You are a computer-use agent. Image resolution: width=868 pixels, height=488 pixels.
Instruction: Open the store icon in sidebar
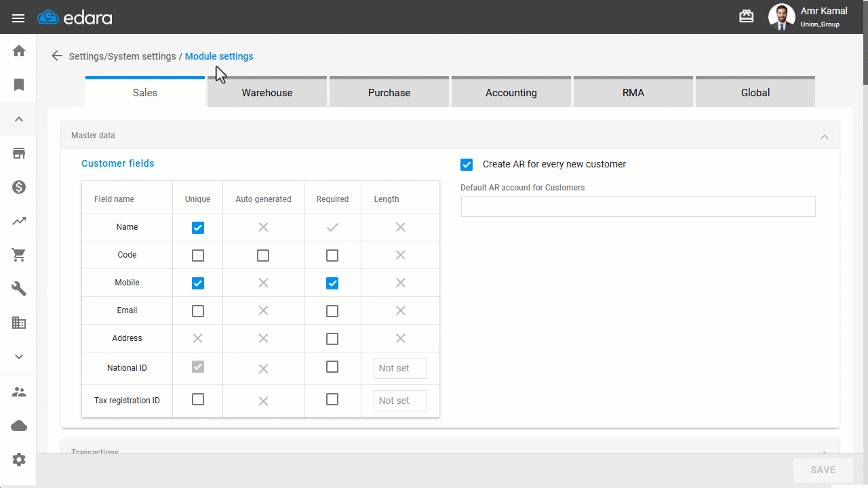[19, 153]
